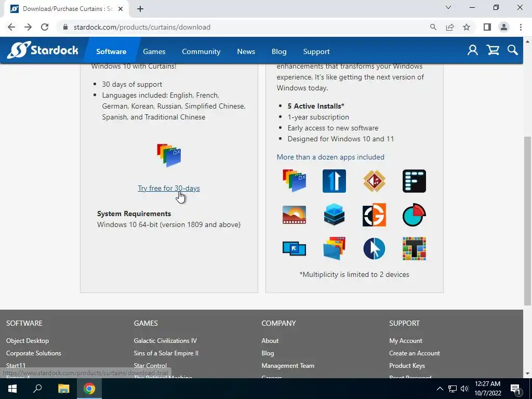Open Corporate Solutions footer link
This screenshot has height=399, width=532.
(x=34, y=353)
